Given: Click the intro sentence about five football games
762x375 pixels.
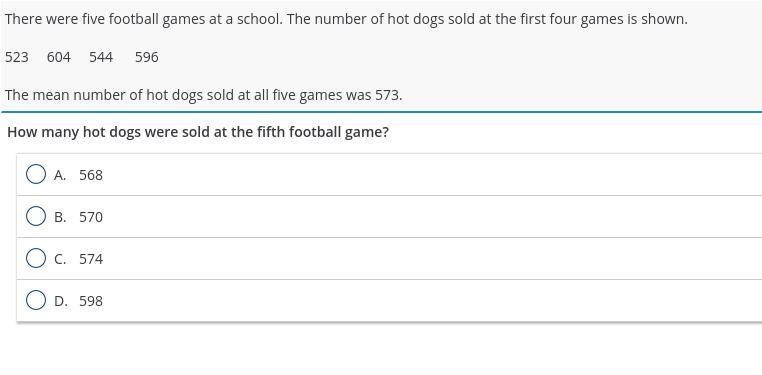Looking at the screenshot, I should pos(346,19).
